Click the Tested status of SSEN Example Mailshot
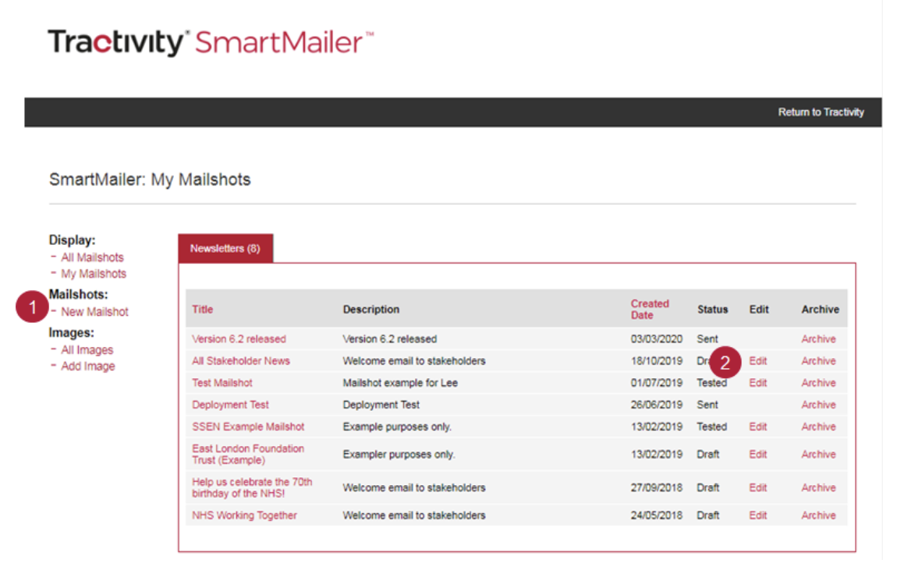This screenshot has width=897, height=588. 711,427
